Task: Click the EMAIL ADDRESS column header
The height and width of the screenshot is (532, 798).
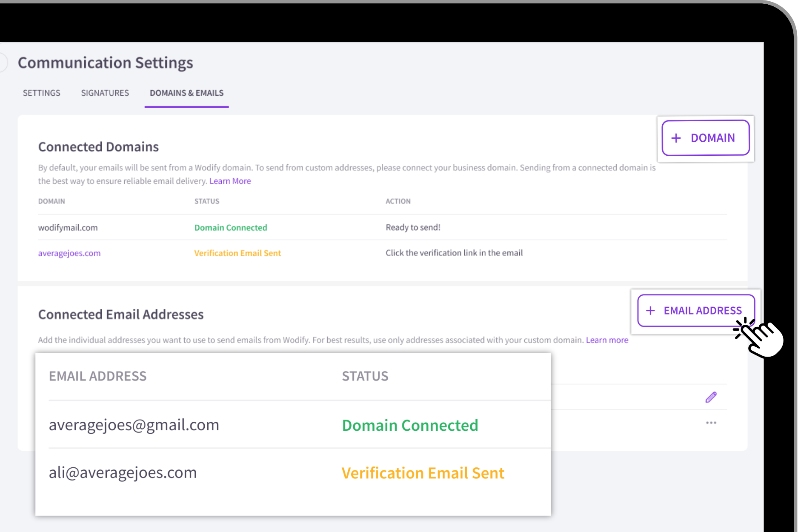Action: [97, 376]
